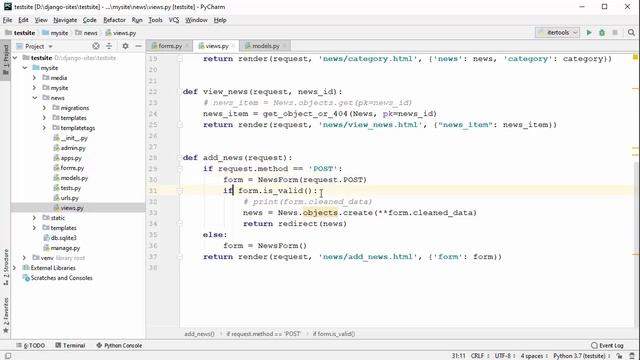Select tests.py in project tree

pos(67,188)
